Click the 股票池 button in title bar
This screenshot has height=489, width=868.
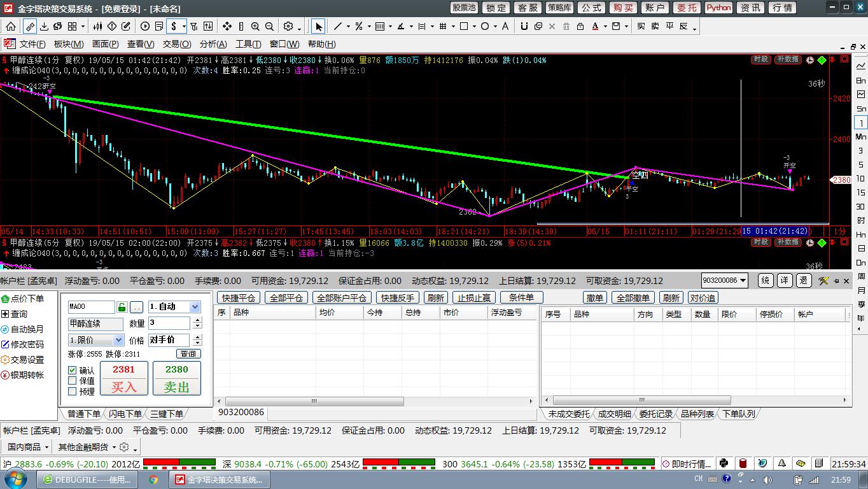point(464,8)
